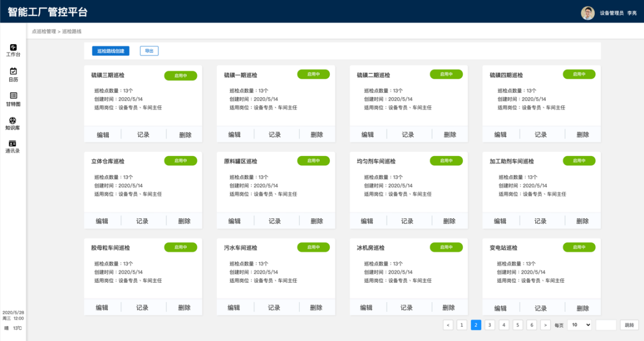Screen dimensions: 644x341
Task: Open the 知识库 knowledge base icon
Action: tap(13, 120)
